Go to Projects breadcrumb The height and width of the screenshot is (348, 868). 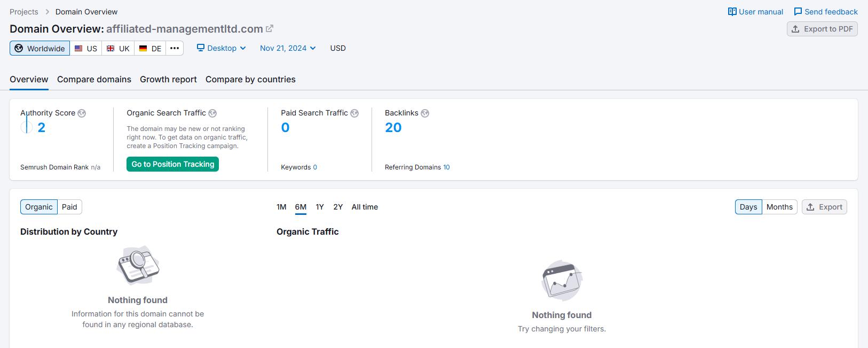tap(24, 12)
